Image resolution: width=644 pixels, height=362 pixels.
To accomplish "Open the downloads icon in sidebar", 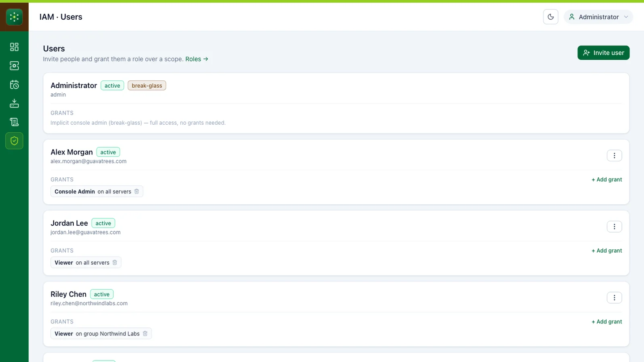I will pyautogui.click(x=14, y=103).
